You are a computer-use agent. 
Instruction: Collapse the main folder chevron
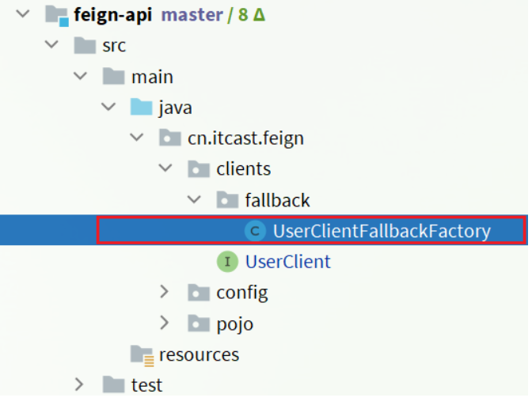coord(79,77)
